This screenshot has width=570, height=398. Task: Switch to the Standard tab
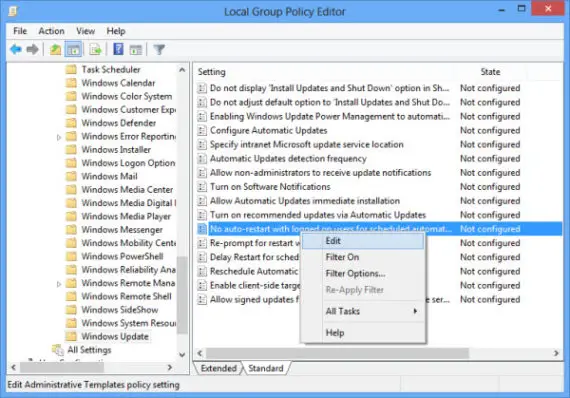pos(266,368)
